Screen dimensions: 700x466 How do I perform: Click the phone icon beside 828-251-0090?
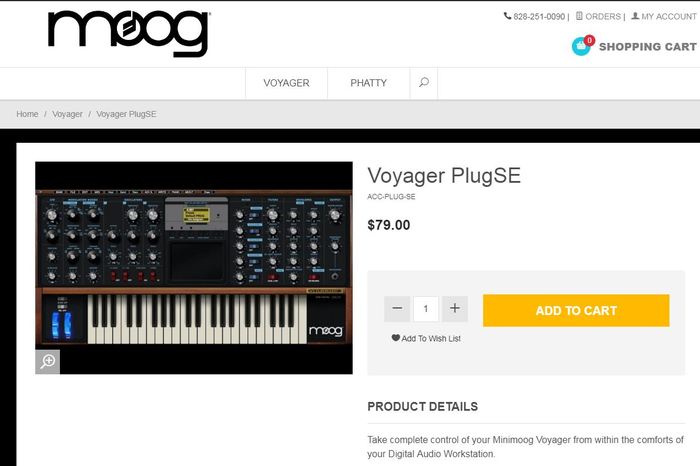(x=507, y=16)
